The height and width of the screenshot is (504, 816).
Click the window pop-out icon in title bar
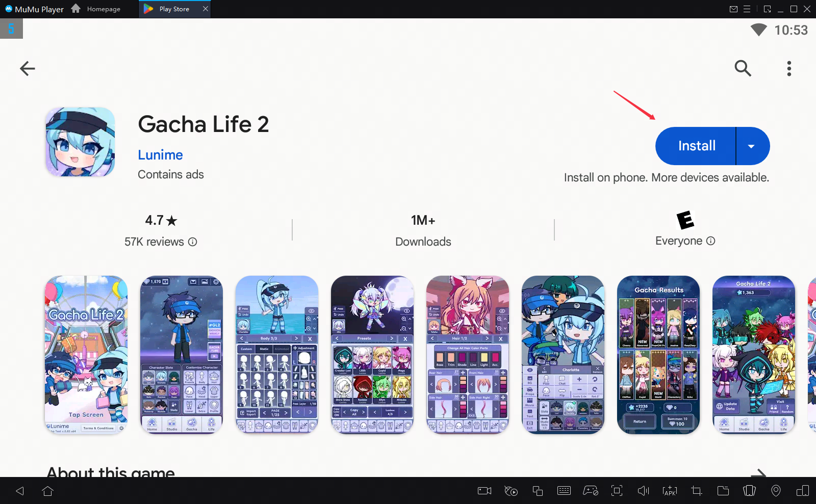[x=767, y=9]
